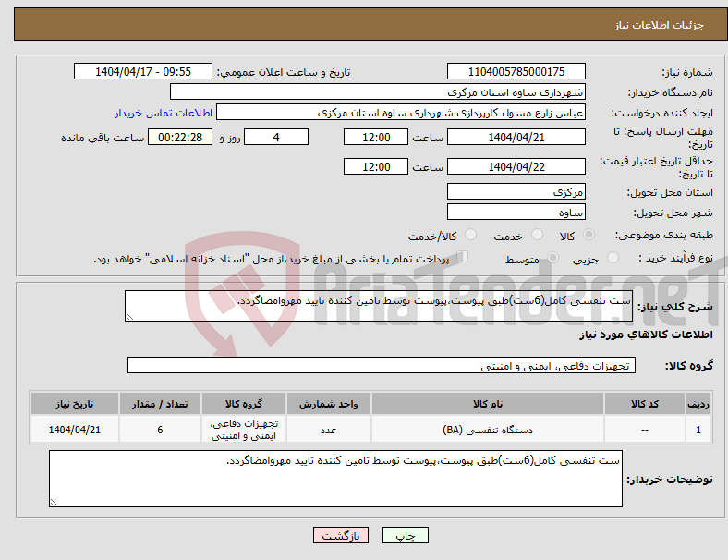The height and width of the screenshot is (560, 728).
Task: Click the table group cell تجهیزات دفاعی، ایمنی و امنیتی
Action: click(244, 430)
